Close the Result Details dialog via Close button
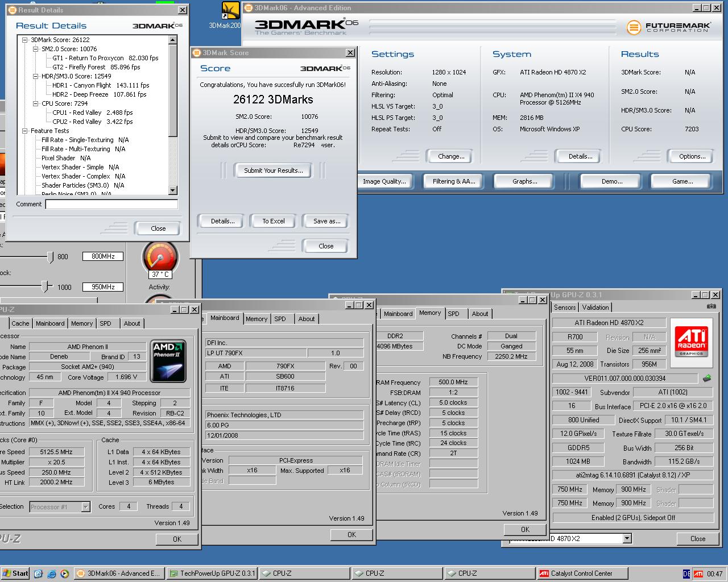Screen dimensions: 728x582 [x=158, y=228]
